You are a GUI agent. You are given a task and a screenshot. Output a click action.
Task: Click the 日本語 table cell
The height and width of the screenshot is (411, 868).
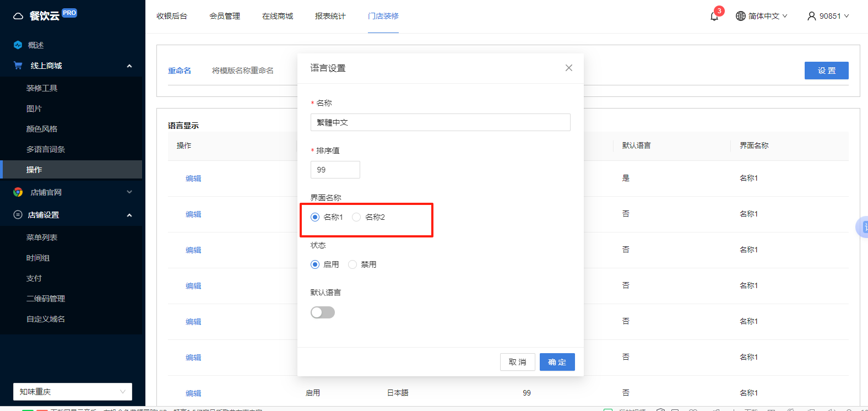[398, 393]
